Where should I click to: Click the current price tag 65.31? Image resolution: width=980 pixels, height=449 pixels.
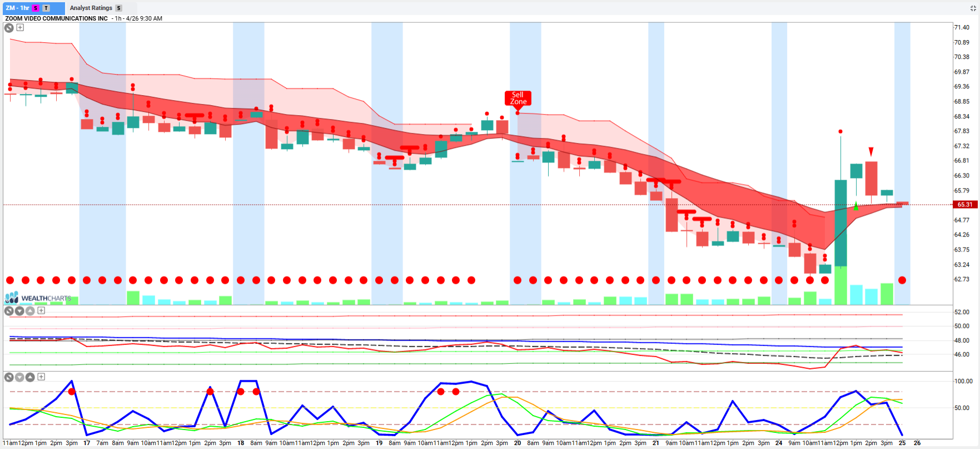point(965,205)
